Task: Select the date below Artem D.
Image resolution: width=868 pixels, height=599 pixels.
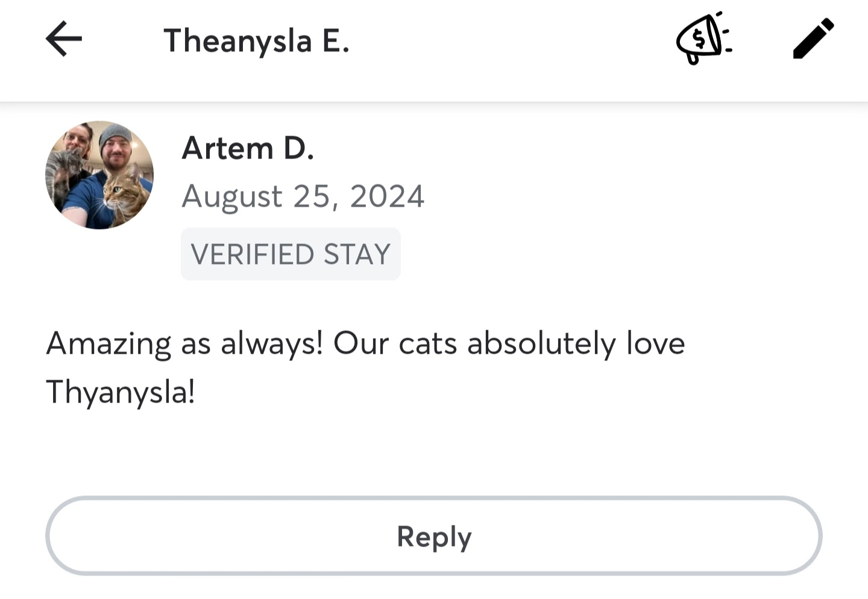Action: (303, 196)
